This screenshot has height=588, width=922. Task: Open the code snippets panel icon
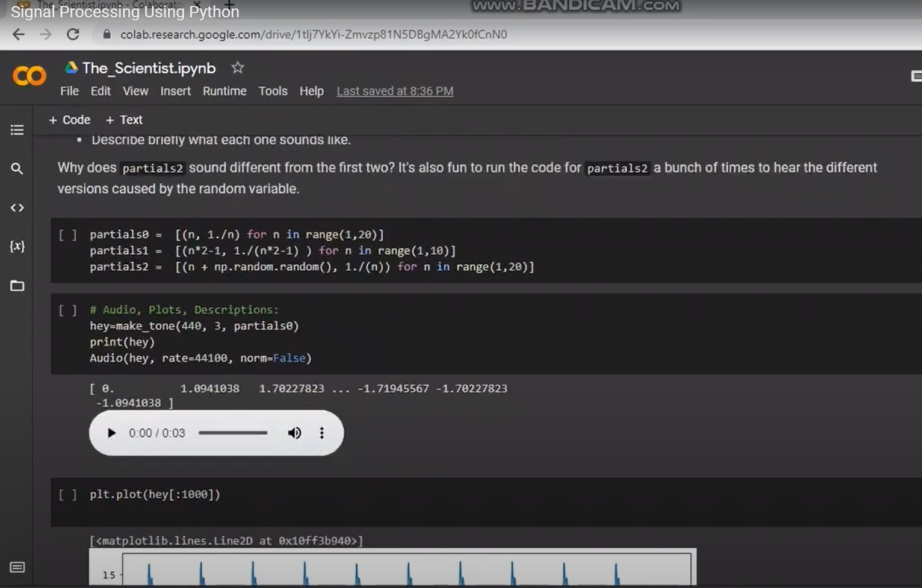pyautogui.click(x=17, y=208)
